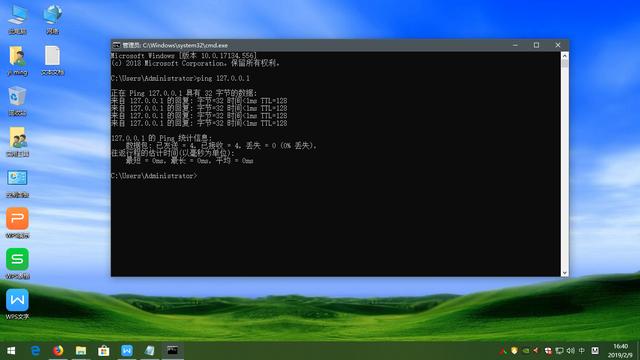Open Microsoft Store from the taskbar

pyautogui.click(x=104, y=351)
